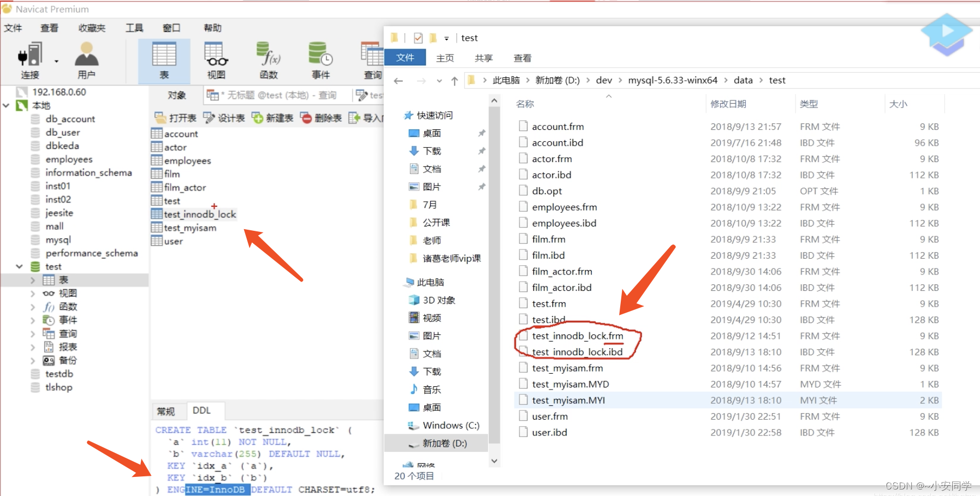Expand the 事件 tree node
This screenshot has width=980, height=496.
[x=33, y=320]
